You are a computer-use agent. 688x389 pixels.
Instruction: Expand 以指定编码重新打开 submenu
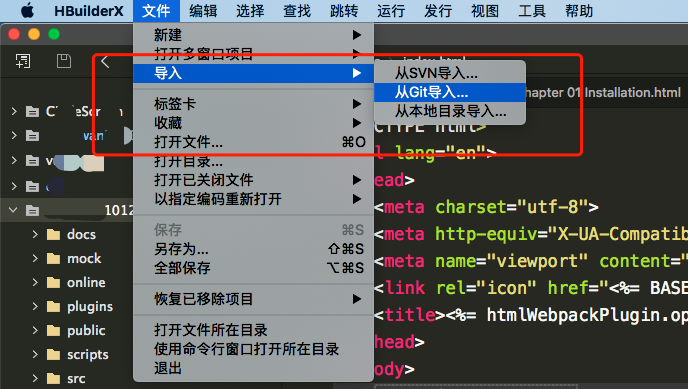pyautogui.click(x=254, y=199)
